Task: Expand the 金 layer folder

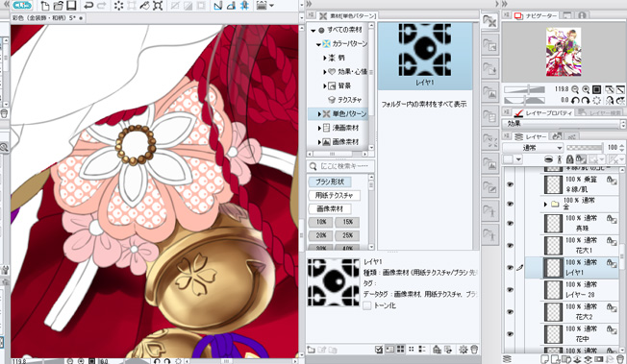Action: [x=545, y=205]
